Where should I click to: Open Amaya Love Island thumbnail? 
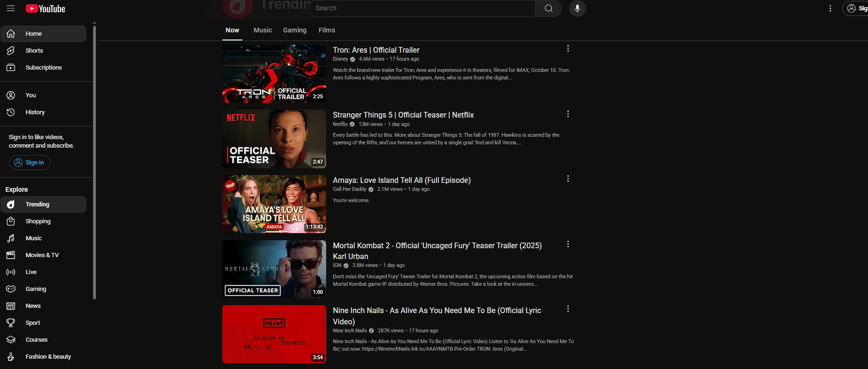pos(274,204)
